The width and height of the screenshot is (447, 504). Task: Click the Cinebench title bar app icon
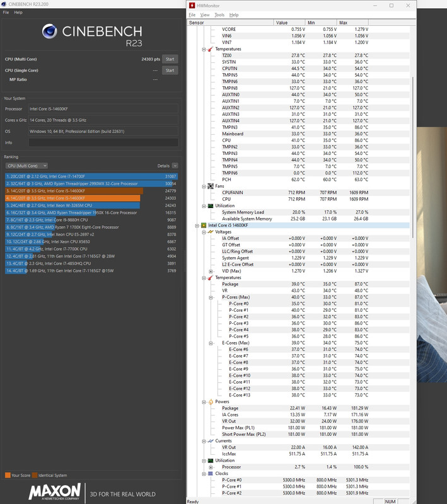(4, 4)
